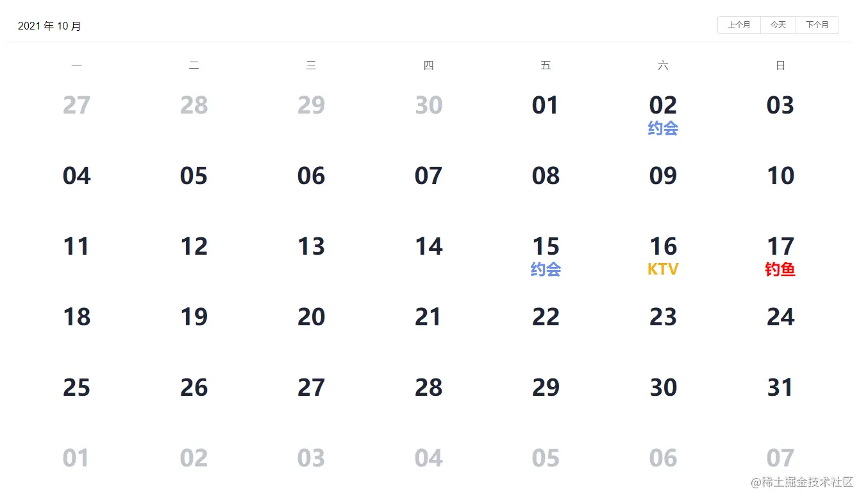The height and width of the screenshot is (503, 868).
Task: Click the 今天 today button
Action: pos(778,25)
